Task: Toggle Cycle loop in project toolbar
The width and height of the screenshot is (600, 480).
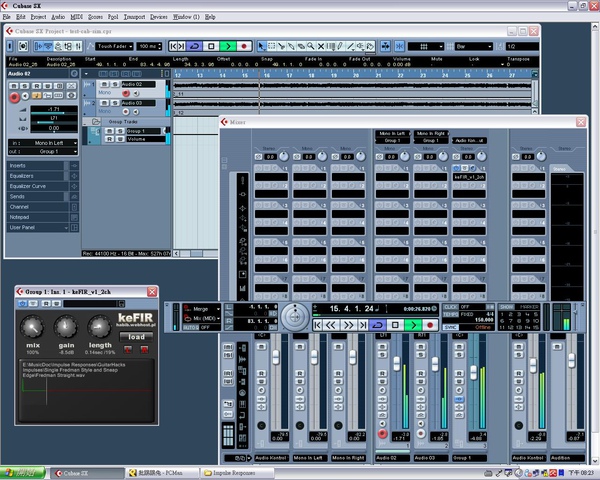Action: [x=194, y=46]
